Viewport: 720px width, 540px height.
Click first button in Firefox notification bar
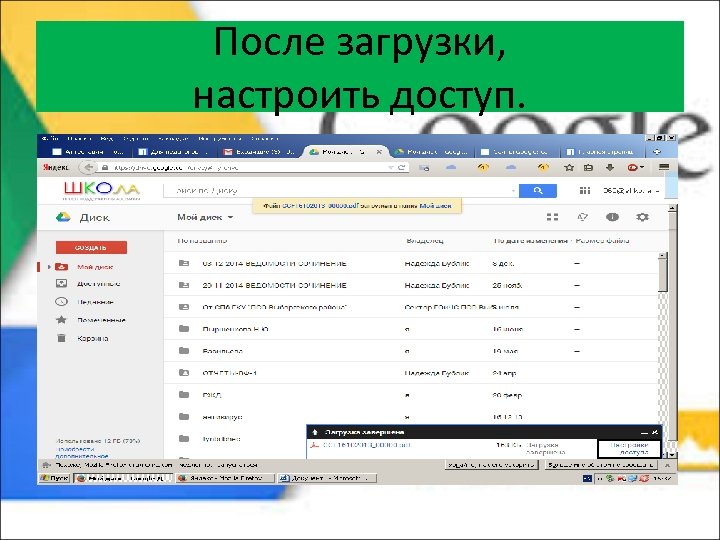click(491, 465)
